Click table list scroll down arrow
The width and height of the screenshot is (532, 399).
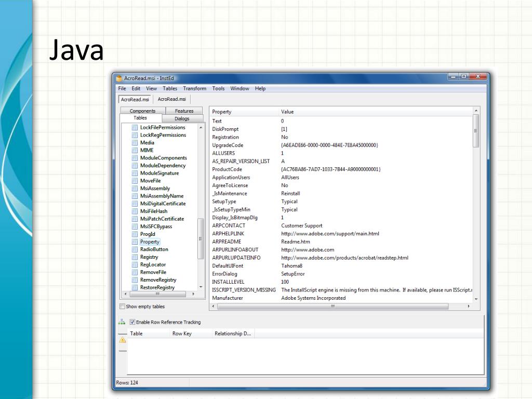[x=201, y=287]
